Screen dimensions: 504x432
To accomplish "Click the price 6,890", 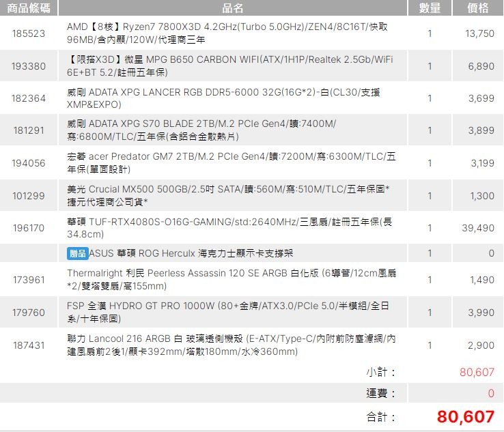I will tap(481, 66).
